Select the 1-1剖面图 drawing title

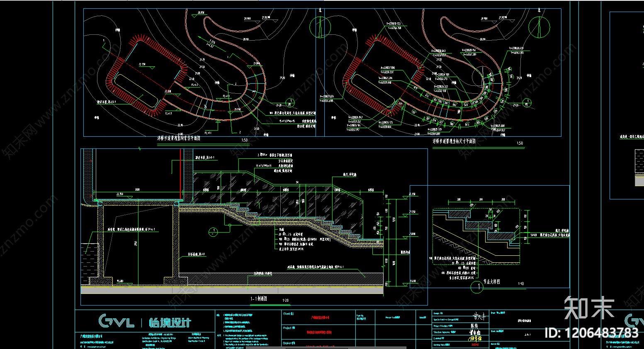[x=259, y=298]
